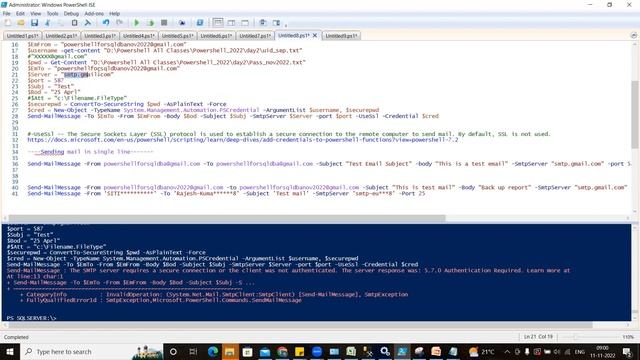The width and height of the screenshot is (640, 360).
Task: Switch to Untitled2.ps1 tab
Action: click(x=61, y=36)
